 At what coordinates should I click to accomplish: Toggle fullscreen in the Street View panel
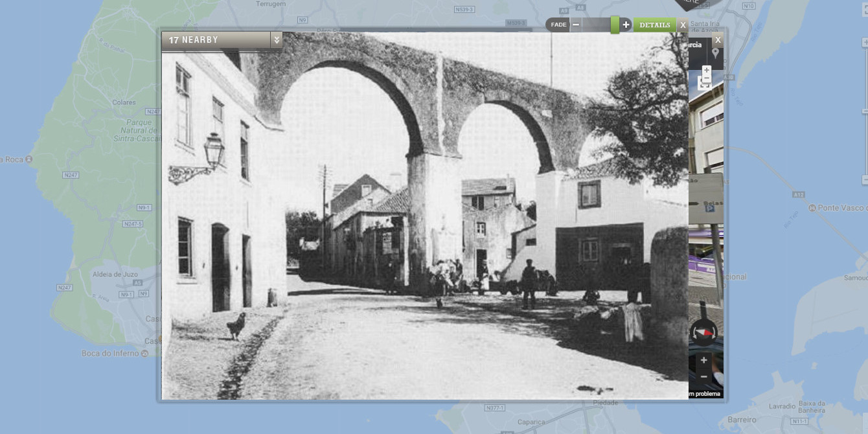(x=706, y=83)
